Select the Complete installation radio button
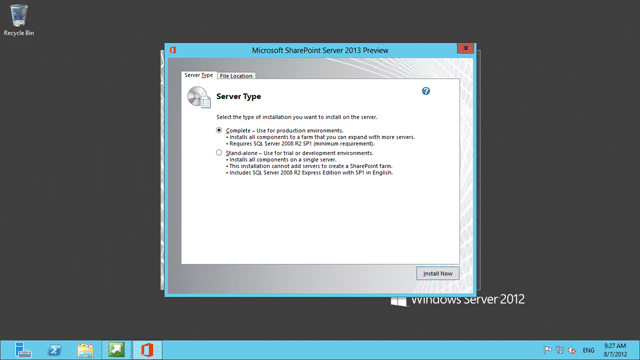The image size is (640, 360). click(x=219, y=130)
